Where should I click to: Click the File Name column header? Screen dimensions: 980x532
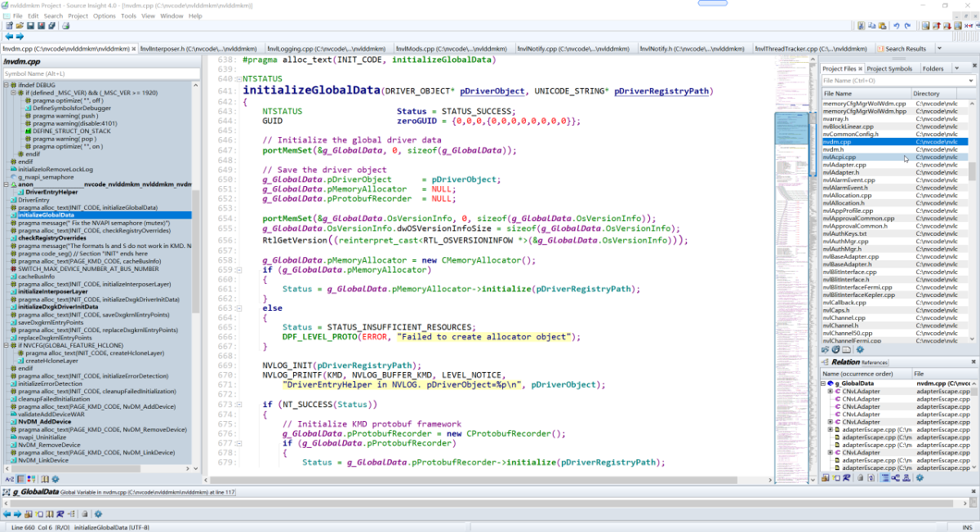(866, 94)
